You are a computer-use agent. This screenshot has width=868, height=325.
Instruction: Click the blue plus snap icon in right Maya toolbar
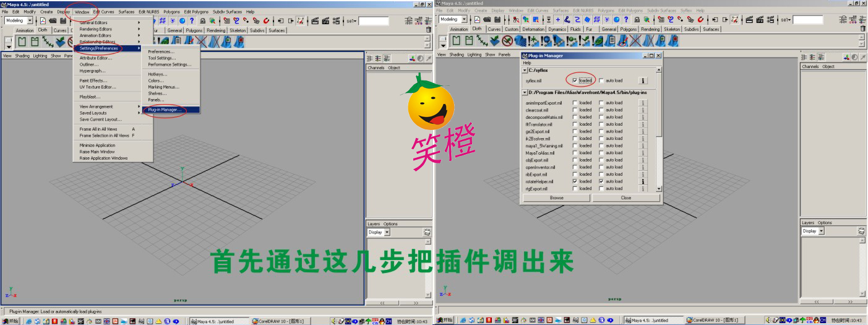pyautogui.click(x=558, y=19)
